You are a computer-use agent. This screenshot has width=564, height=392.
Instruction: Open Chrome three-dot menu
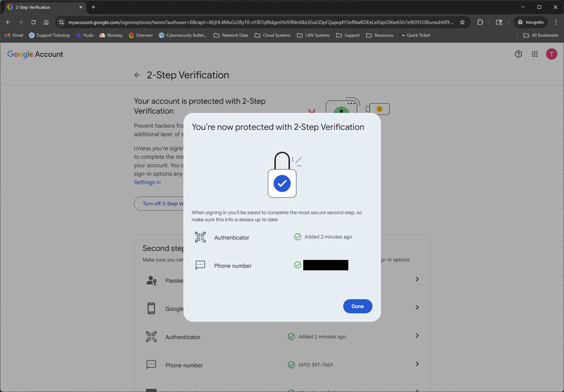click(x=556, y=22)
